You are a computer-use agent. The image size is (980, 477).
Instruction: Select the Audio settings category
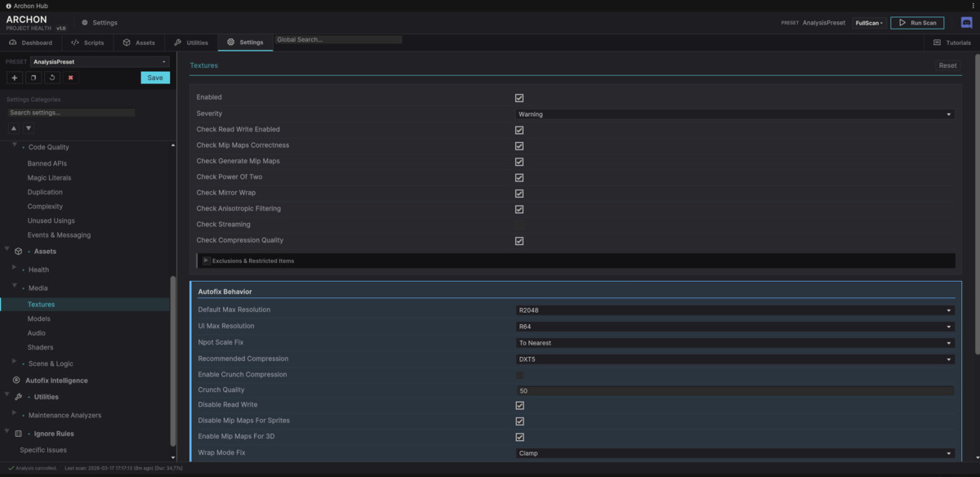pos(36,333)
